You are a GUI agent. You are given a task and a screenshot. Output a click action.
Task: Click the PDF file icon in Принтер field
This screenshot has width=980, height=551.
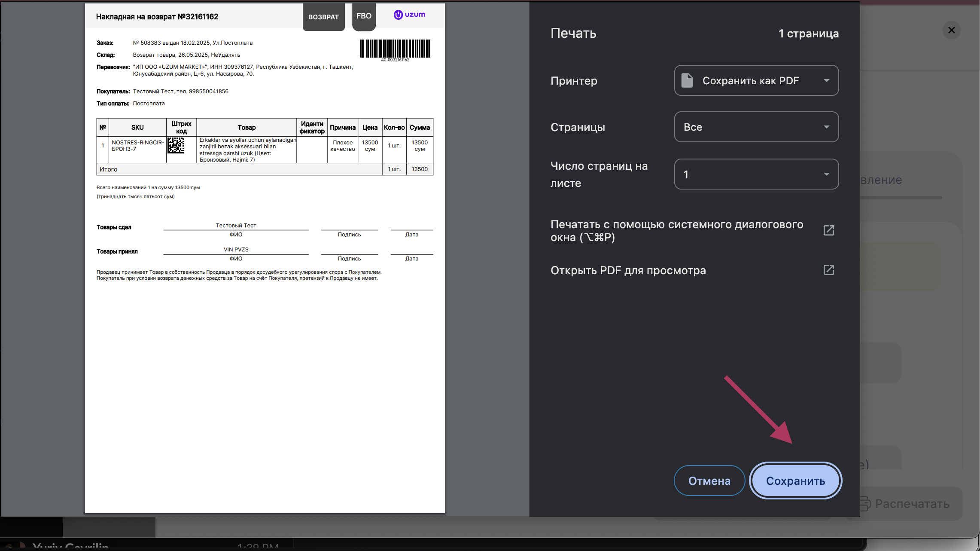[x=687, y=80]
